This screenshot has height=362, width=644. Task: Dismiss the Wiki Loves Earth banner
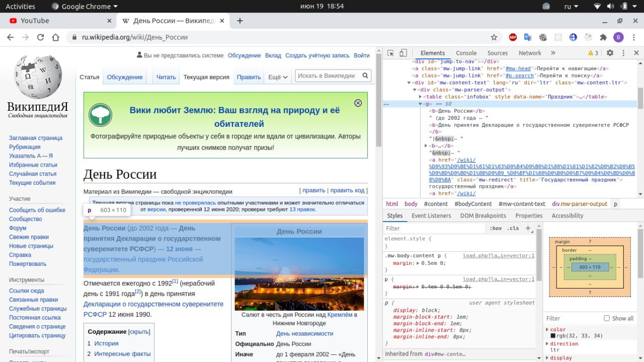(x=358, y=103)
